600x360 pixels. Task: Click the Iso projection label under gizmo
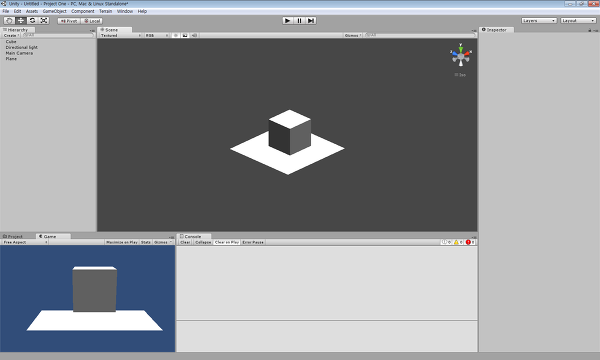coord(460,75)
